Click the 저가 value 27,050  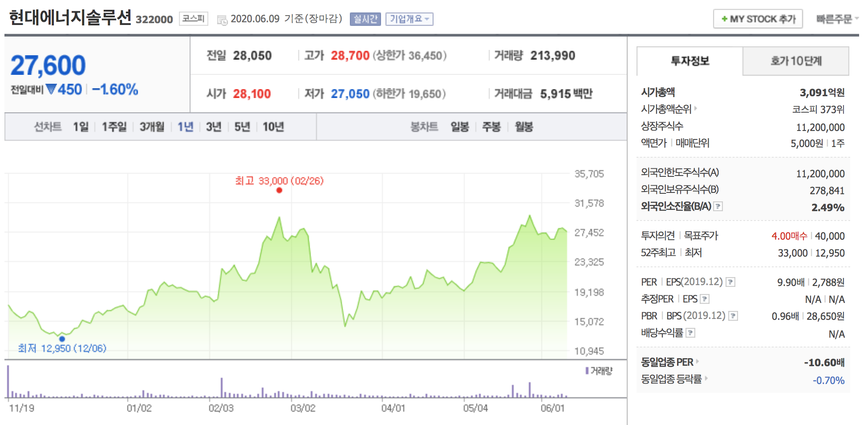point(350,94)
